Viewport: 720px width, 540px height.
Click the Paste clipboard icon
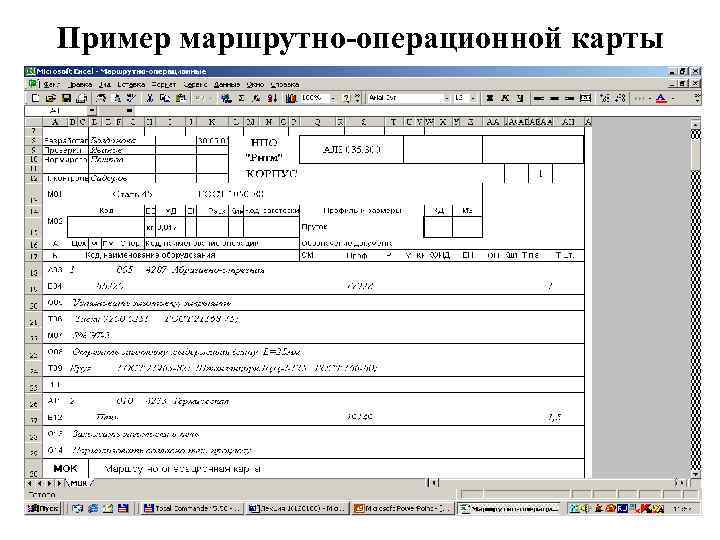181,98
